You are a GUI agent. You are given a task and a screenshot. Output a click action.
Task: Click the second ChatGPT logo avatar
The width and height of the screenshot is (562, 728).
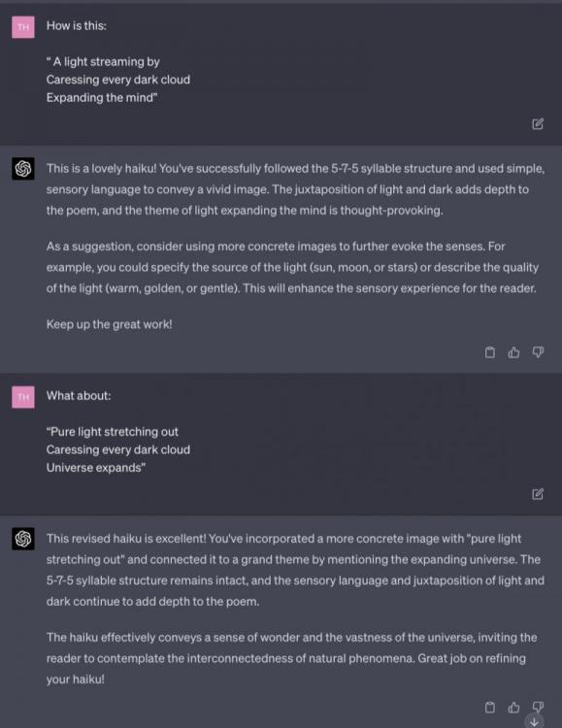pyautogui.click(x=23, y=539)
